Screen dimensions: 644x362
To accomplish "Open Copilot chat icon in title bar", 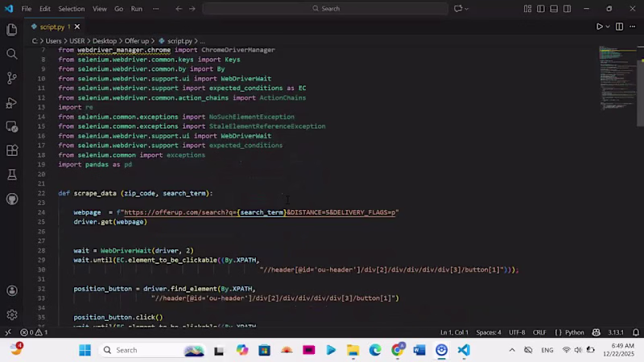I will tap(457, 9).
